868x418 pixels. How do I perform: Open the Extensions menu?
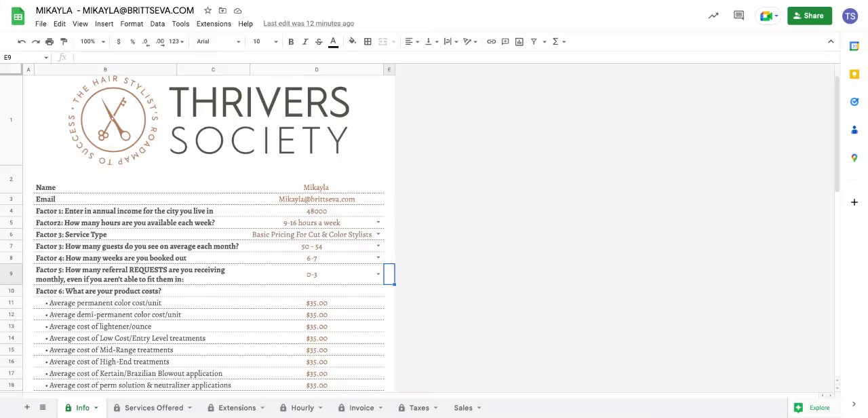pos(214,24)
